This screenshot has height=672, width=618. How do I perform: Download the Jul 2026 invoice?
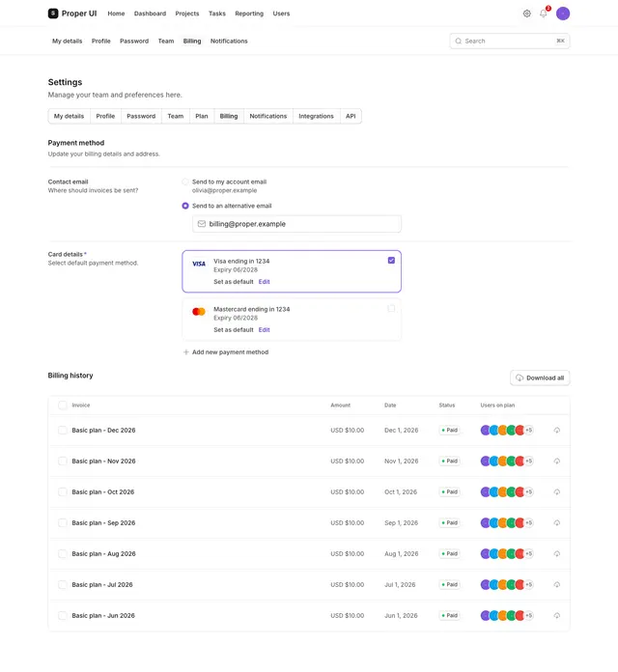coord(557,584)
